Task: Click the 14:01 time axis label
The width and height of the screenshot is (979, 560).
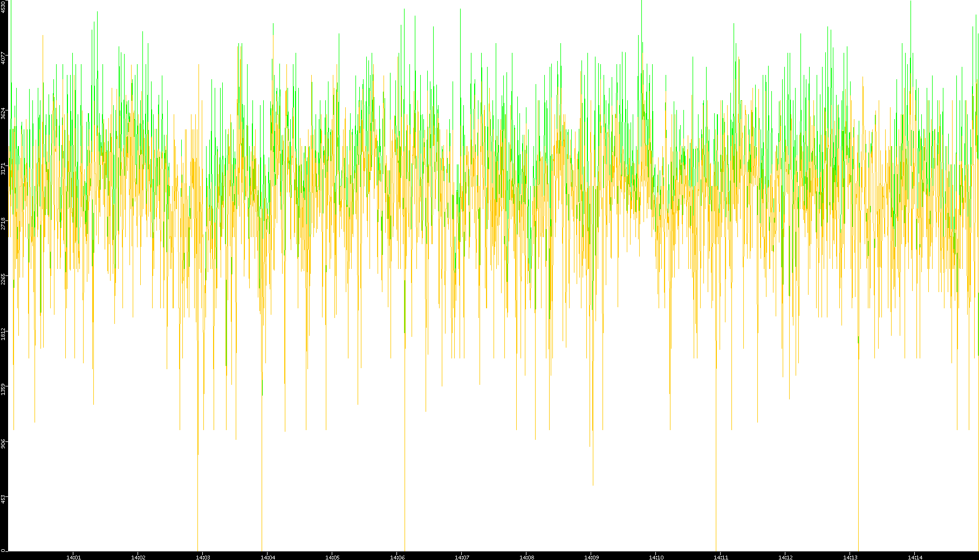Action: [x=74, y=557]
